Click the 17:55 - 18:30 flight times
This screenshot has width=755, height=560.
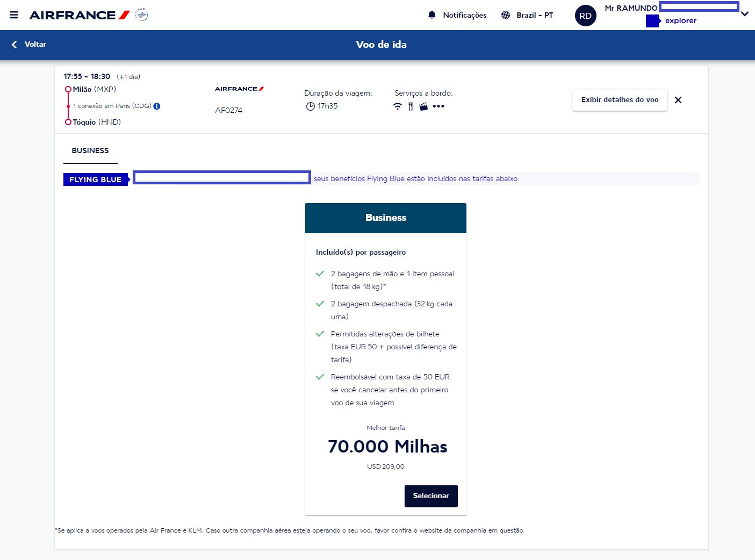click(87, 76)
